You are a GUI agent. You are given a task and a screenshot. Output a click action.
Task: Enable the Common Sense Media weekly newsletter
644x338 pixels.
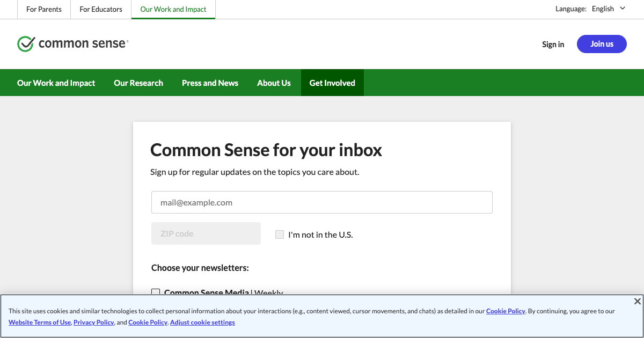coord(156,292)
